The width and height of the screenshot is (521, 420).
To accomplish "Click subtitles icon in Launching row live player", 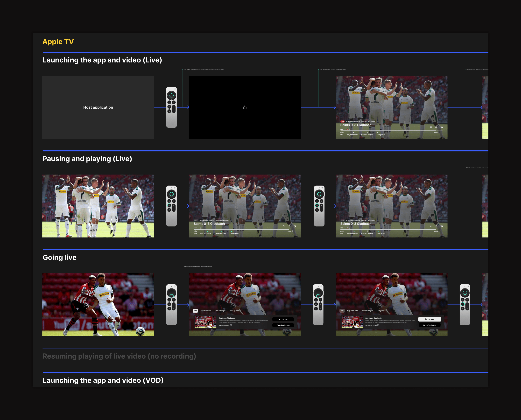I will [431, 127].
